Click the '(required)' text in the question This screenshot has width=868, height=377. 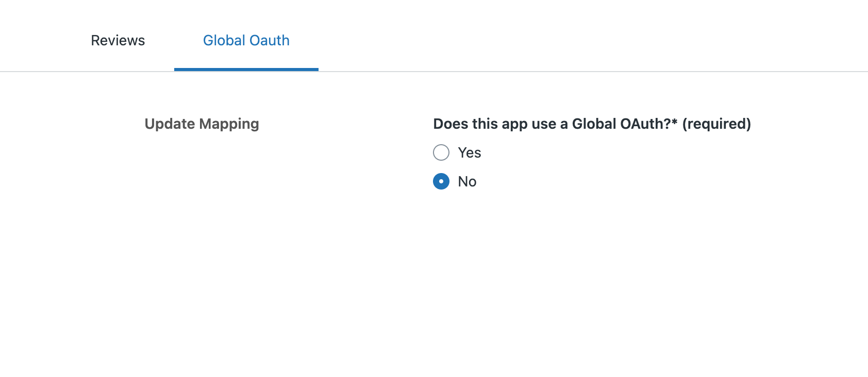point(716,124)
